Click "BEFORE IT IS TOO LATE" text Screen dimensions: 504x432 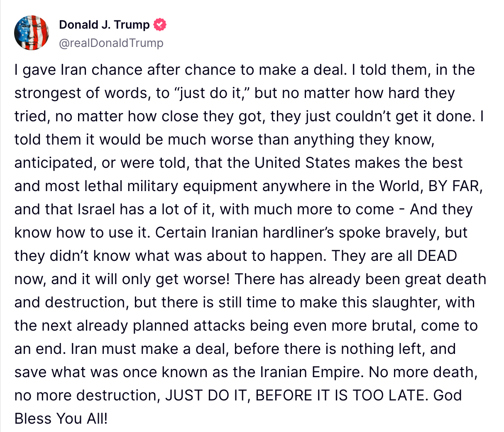click(x=341, y=395)
